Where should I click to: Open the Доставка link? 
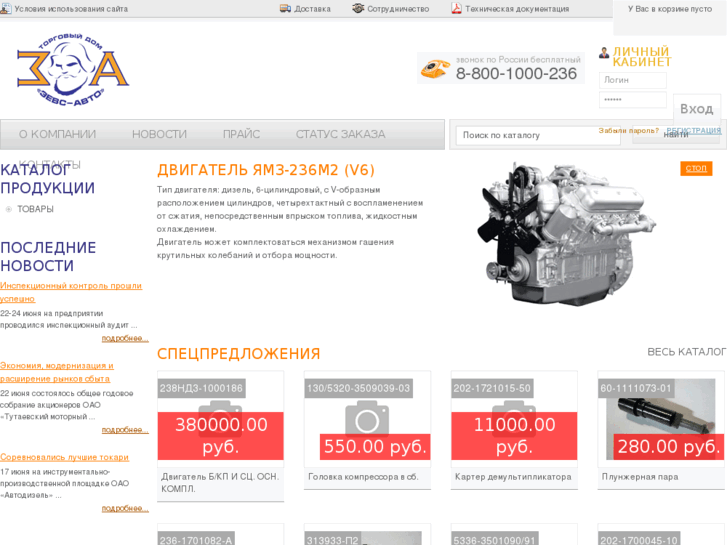(312, 9)
